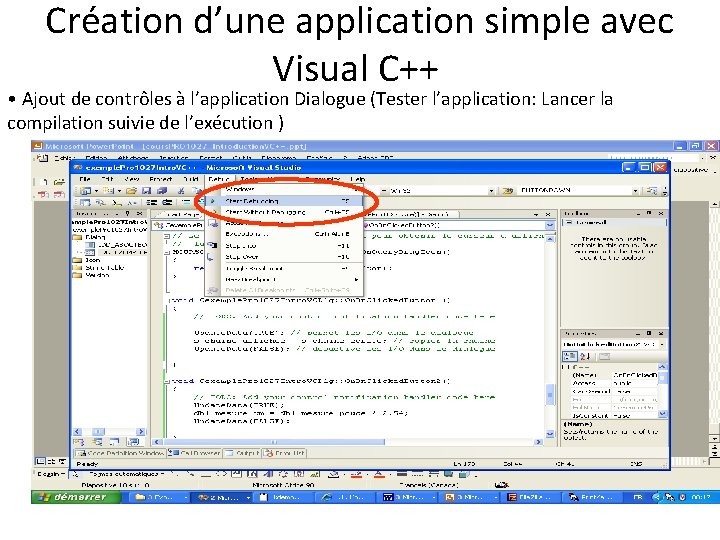The height and width of the screenshot is (540, 720).
Task: Click the démarrer Start button
Action: click(76, 497)
